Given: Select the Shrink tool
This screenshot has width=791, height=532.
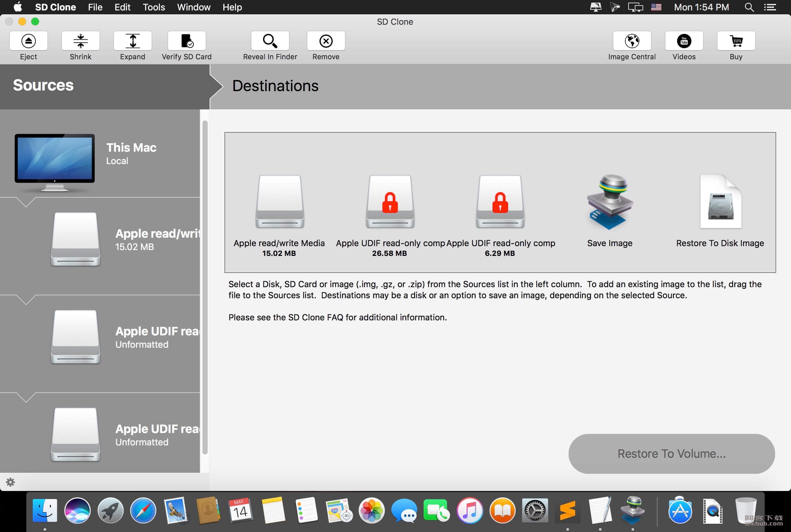Looking at the screenshot, I should (80, 41).
